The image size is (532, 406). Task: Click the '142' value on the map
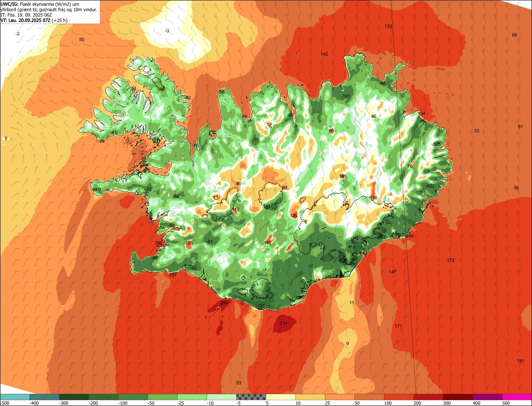tap(324, 54)
